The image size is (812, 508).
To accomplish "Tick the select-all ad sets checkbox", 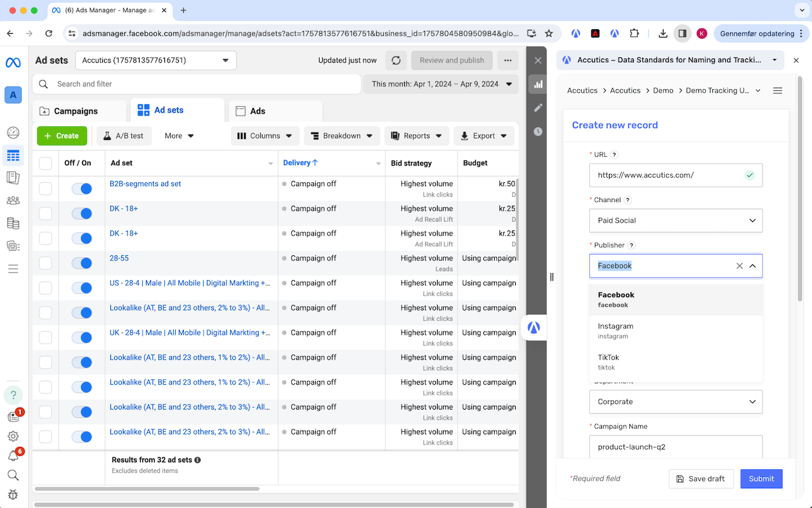I will coord(46,163).
